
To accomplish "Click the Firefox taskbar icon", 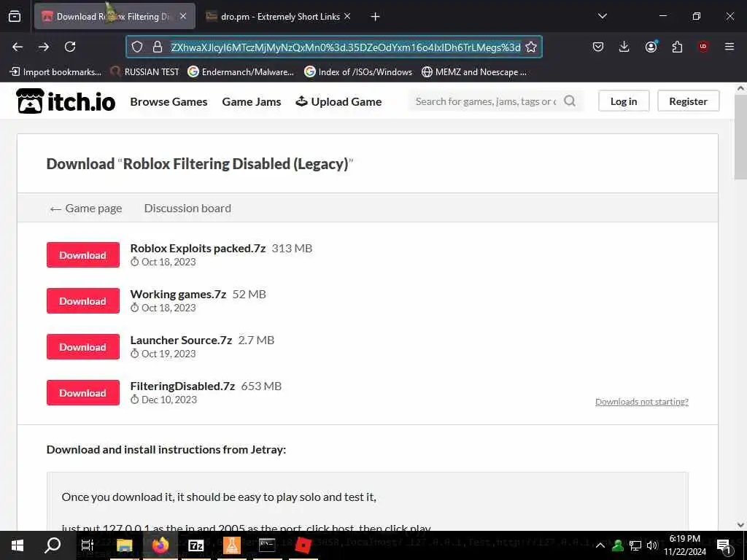I will [160, 545].
